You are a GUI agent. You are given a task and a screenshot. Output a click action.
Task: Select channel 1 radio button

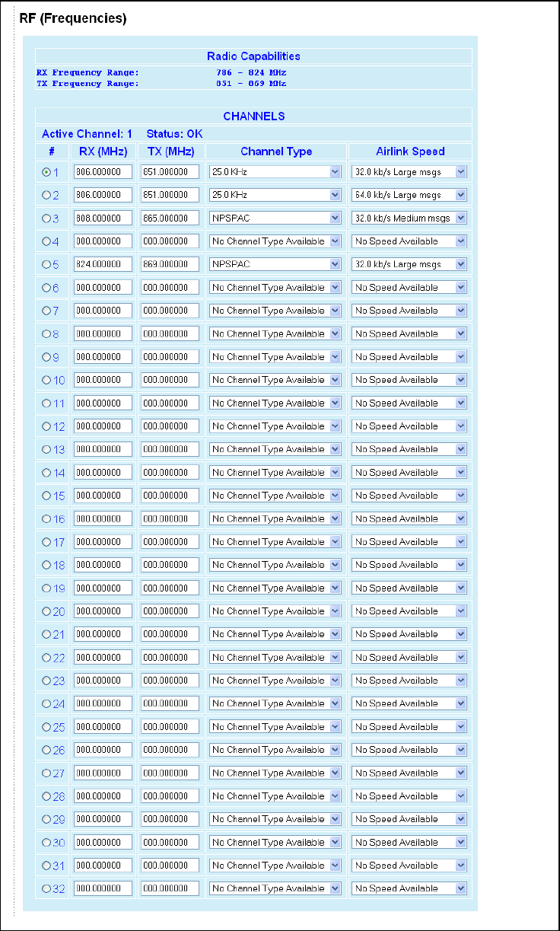[46, 172]
